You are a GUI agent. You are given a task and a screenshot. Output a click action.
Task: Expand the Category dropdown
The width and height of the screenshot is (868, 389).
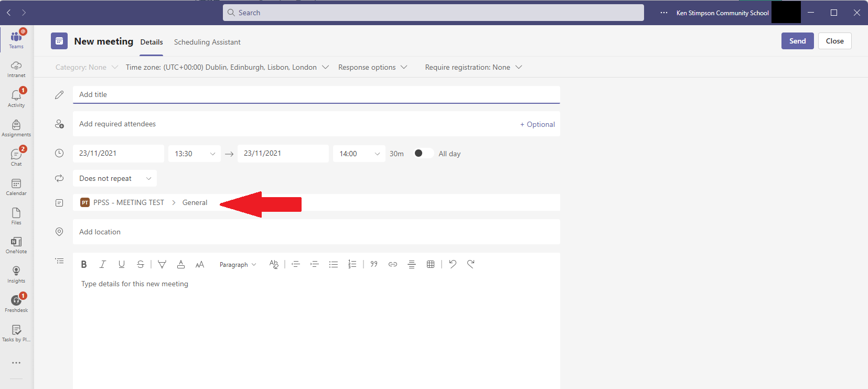87,67
